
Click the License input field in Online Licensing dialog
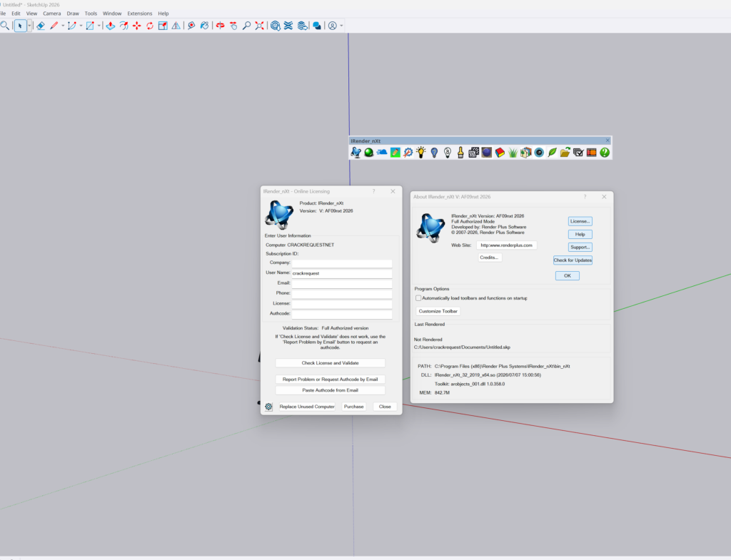pyautogui.click(x=342, y=304)
